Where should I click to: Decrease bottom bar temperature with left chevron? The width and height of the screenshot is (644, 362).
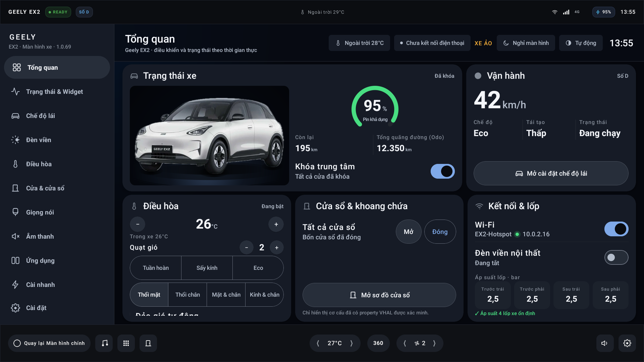[x=318, y=343]
